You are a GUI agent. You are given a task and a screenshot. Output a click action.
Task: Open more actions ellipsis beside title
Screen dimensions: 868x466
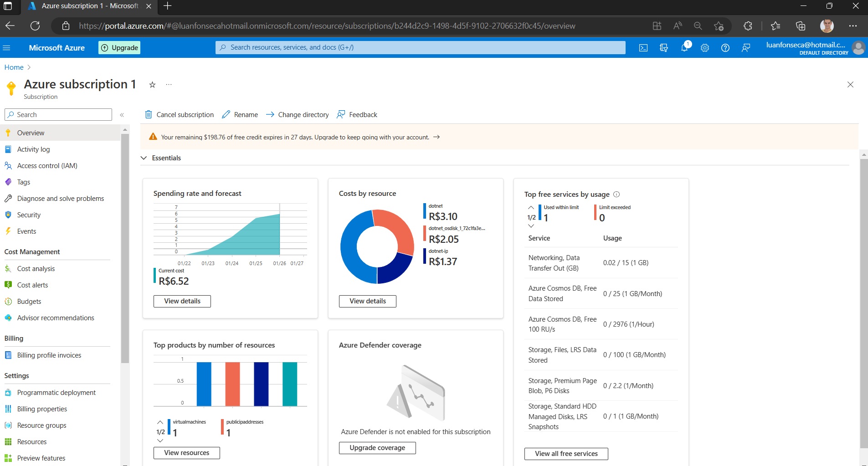(x=169, y=85)
